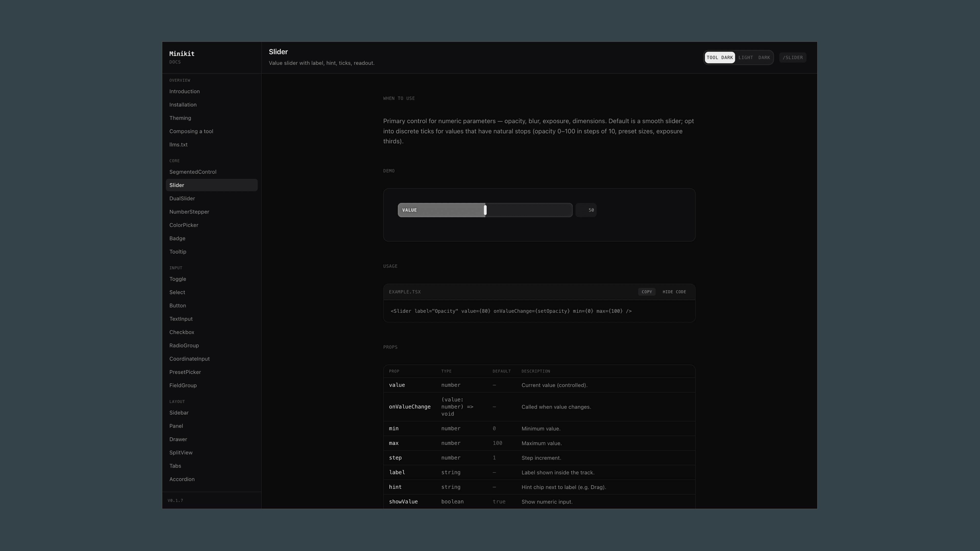Viewport: 980px width, 551px height.
Task: Open the Checkbox component page
Action: 212,332
